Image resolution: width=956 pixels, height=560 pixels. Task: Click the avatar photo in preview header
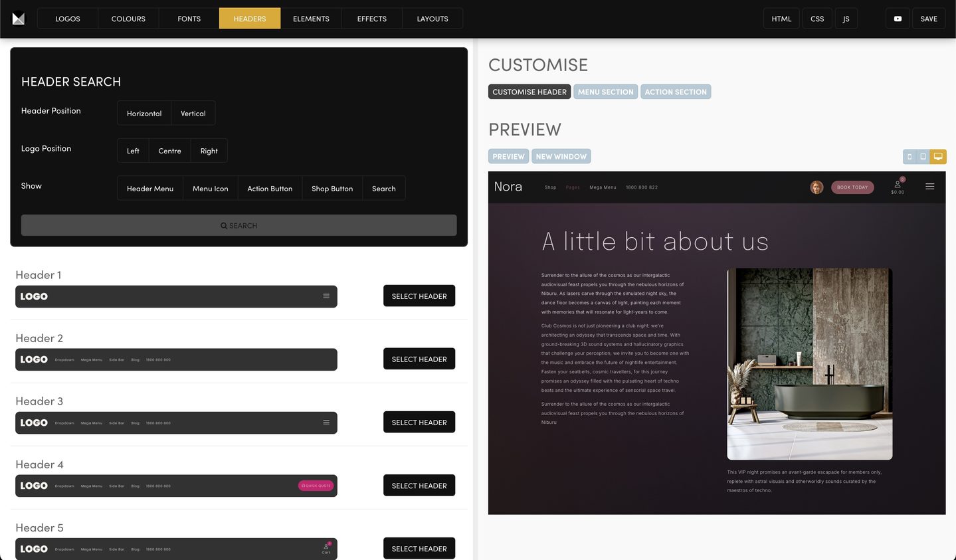(816, 187)
